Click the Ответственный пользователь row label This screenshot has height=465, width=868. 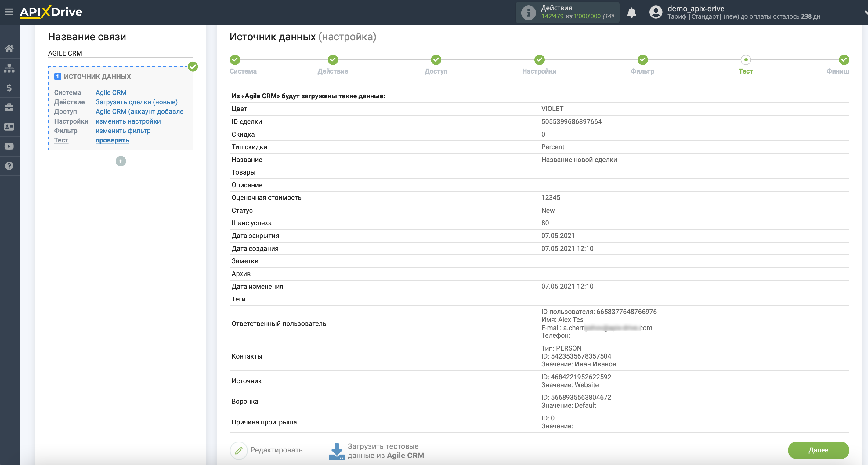(x=279, y=323)
